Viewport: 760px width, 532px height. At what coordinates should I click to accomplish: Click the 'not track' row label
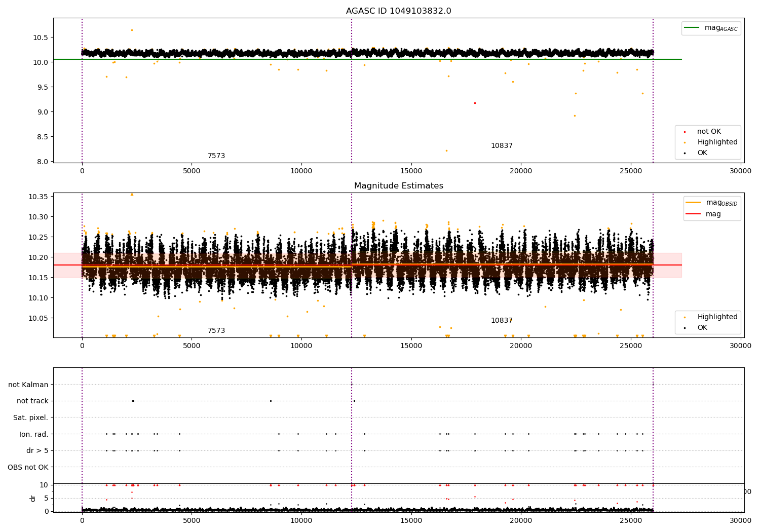(x=32, y=401)
